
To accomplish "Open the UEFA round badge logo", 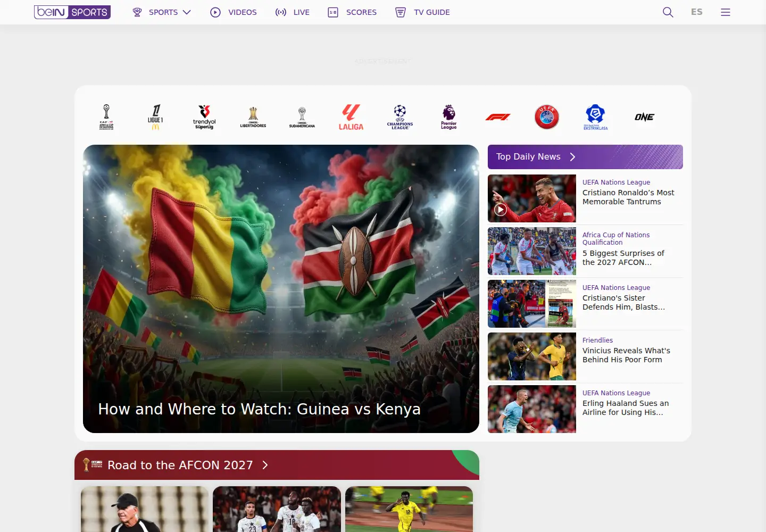I will [x=547, y=117].
